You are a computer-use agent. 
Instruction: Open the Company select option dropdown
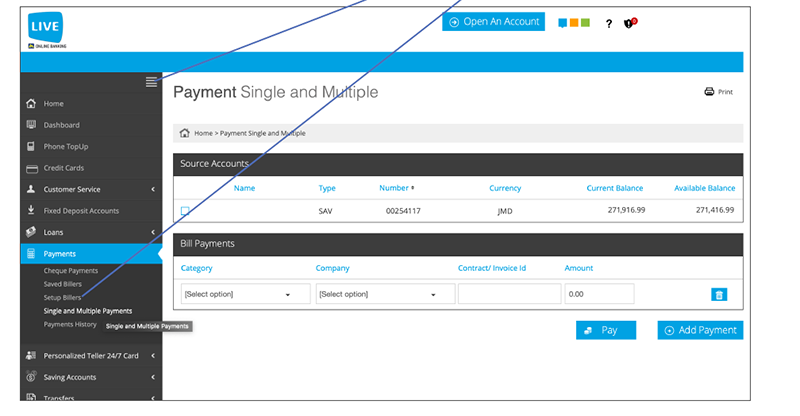pos(385,294)
